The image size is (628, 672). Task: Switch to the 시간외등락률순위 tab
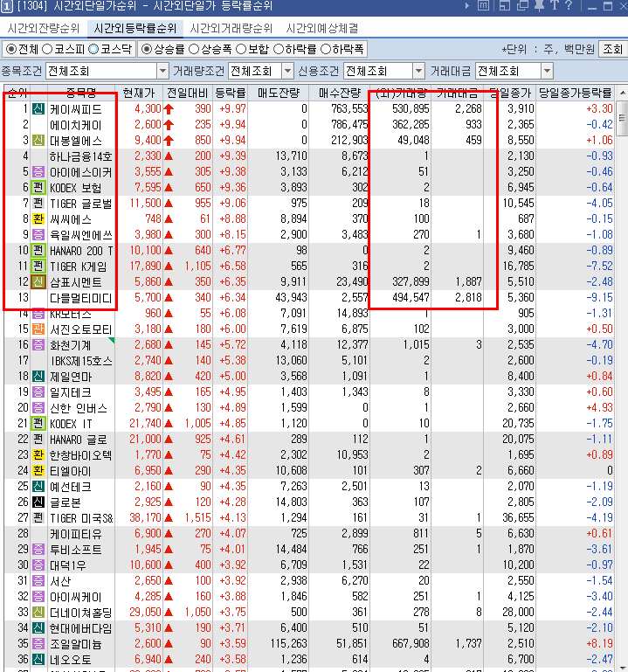tap(135, 28)
